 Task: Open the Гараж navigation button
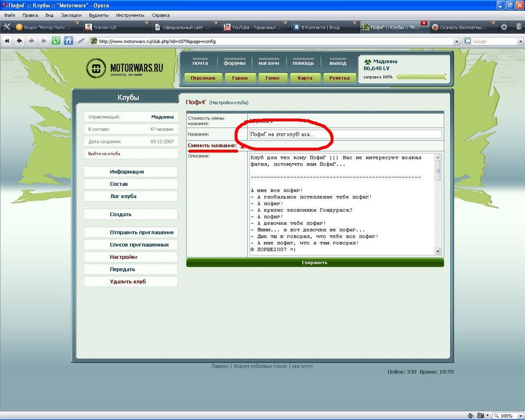tap(239, 78)
